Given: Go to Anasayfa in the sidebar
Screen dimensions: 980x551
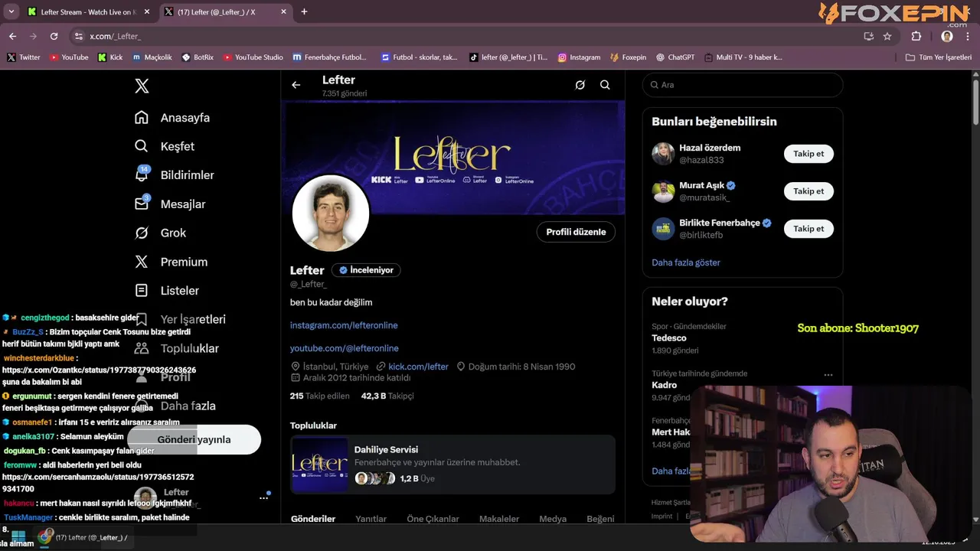Looking at the screenshot, I should click(172, 118).
